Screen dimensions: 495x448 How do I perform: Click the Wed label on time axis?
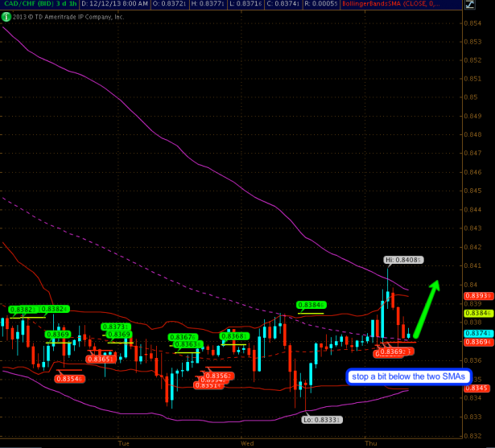pyautogui.click(x=248, y=442)
